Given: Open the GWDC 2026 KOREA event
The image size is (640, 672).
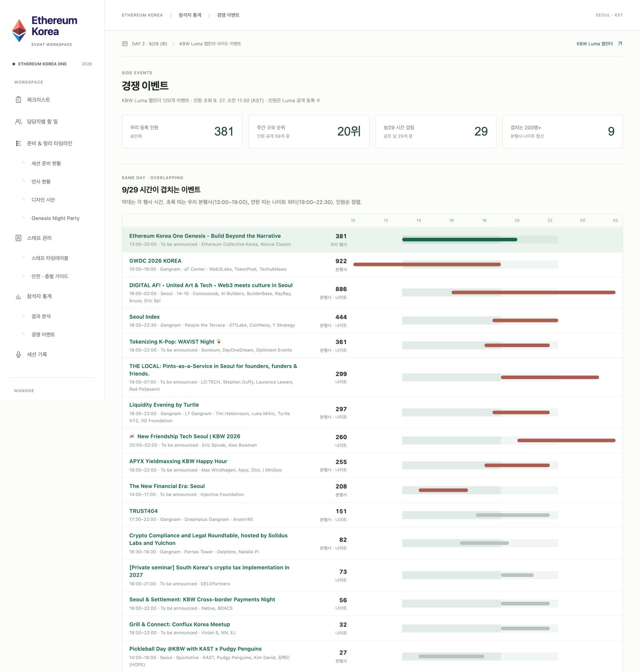Looking at the screenshot, I should click(x=155, y=261).
